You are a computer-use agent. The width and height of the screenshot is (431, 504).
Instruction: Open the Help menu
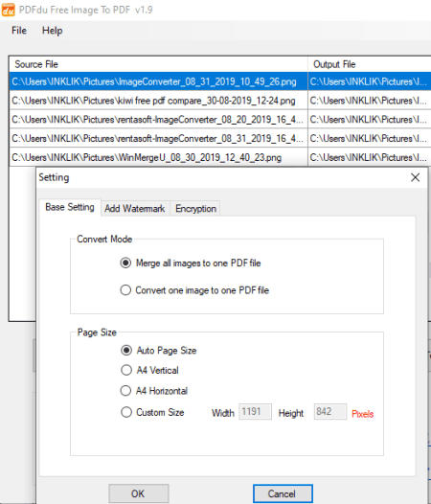pyautogui.click(x=52, y=31)
